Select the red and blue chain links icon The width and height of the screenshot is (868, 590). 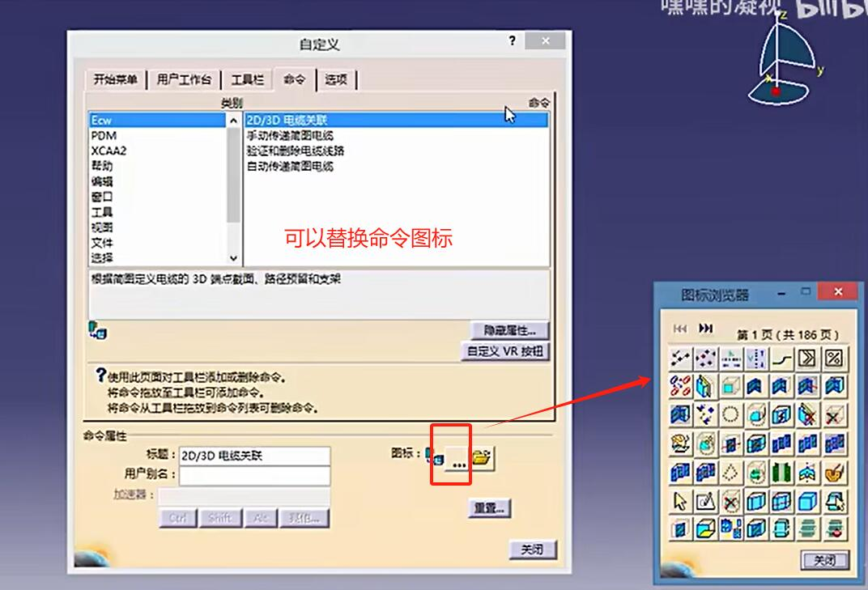pos(680,386)
